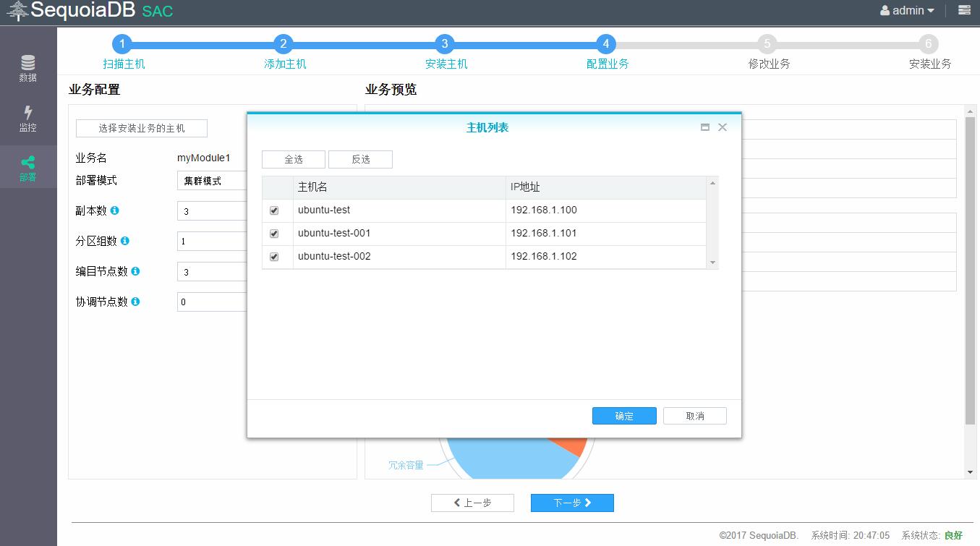Click the 分区组数 input field

click(212, 242)
